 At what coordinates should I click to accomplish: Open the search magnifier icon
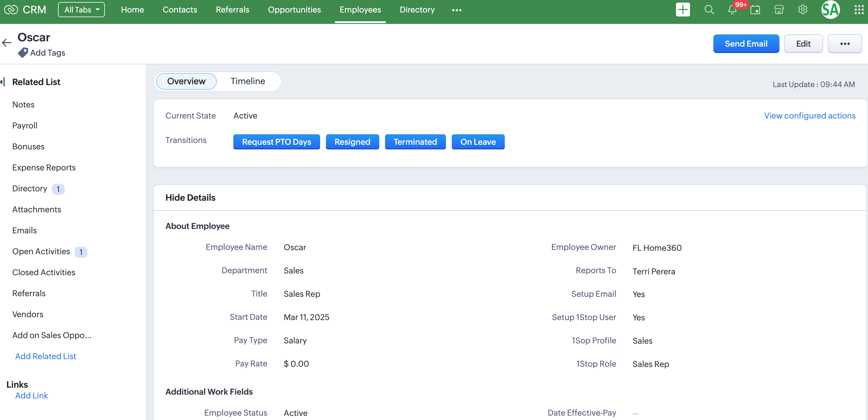[709, 10]
